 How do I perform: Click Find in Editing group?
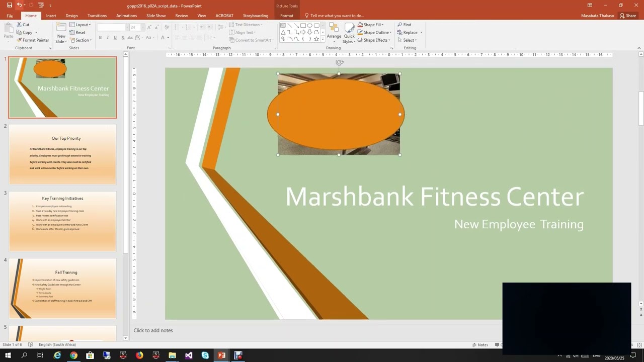click(x=405, y=25)
